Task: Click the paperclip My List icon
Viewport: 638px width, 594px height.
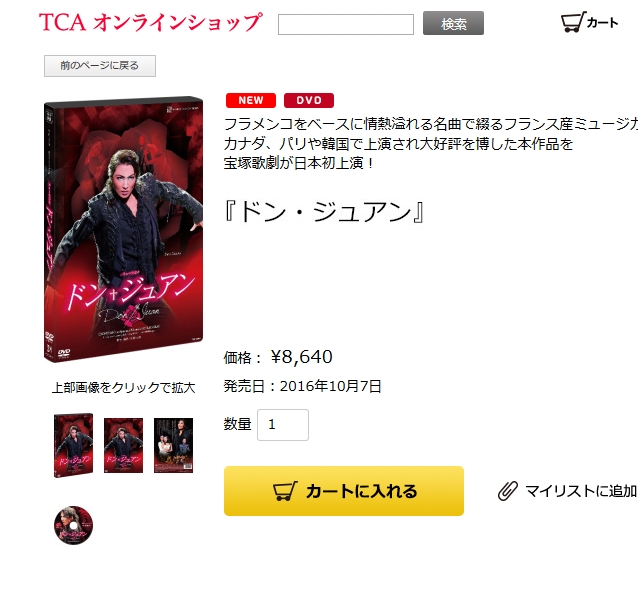Action: tap(508, 491)
